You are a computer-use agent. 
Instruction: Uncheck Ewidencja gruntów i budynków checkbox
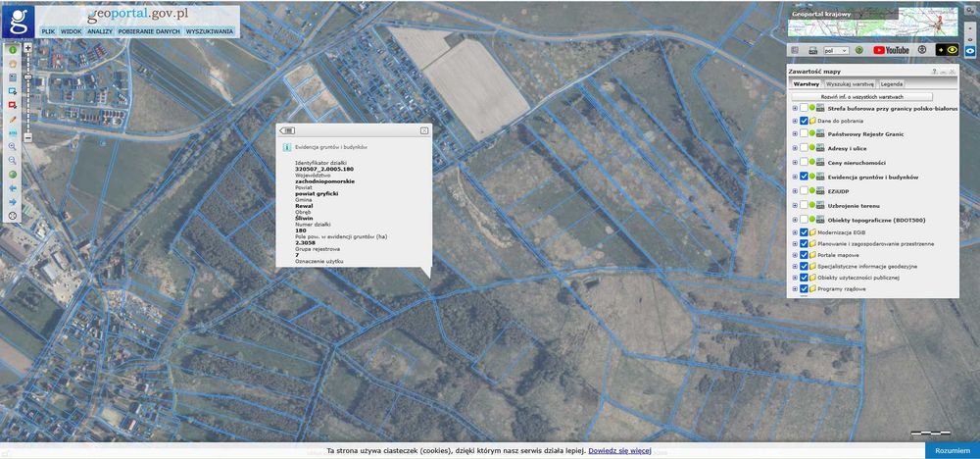pos(804,177)
